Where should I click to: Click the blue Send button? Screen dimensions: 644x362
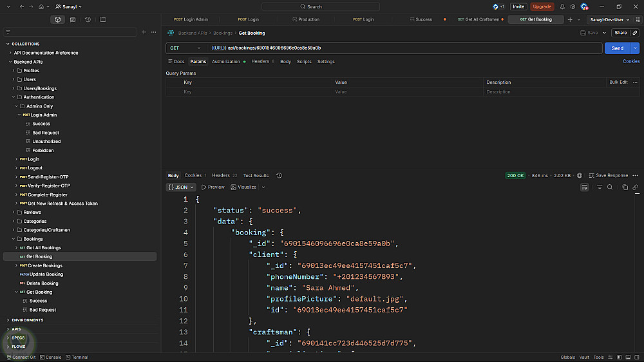617,48
